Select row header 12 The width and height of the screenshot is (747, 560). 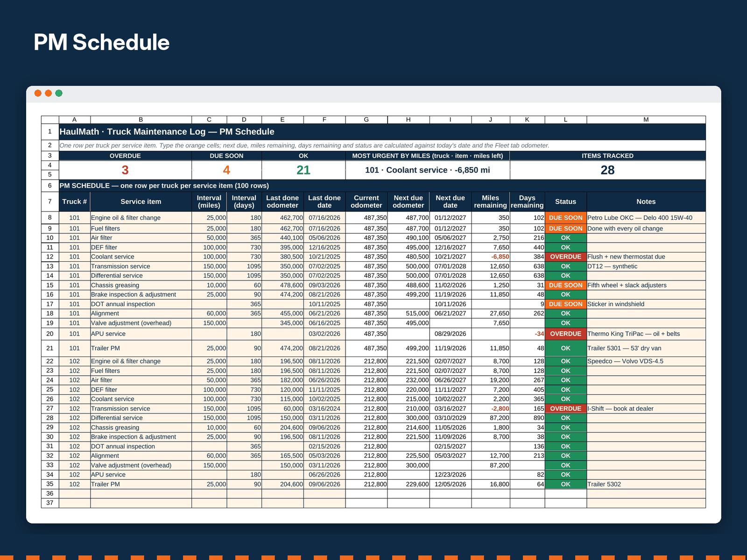(x=50, y=257)
